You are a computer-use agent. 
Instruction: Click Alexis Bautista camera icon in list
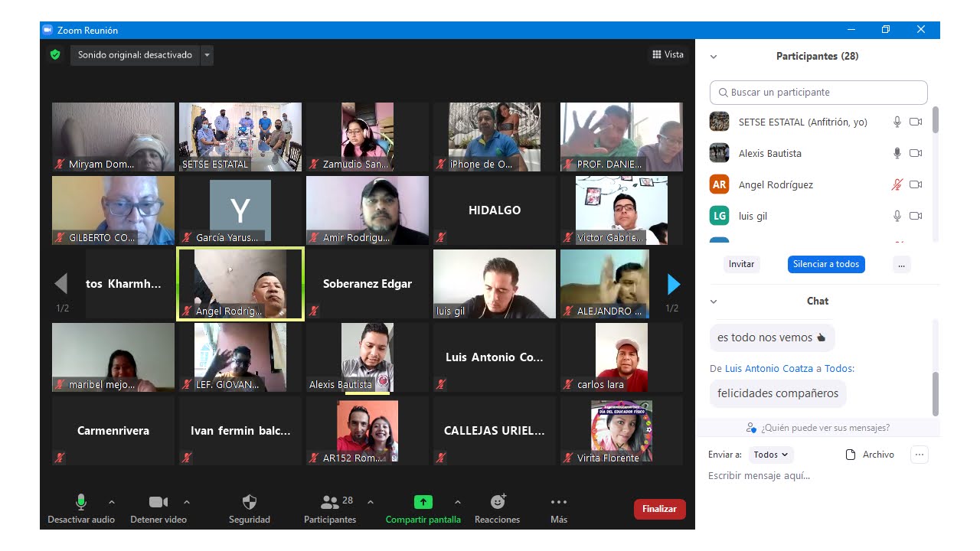click(916, 153)
